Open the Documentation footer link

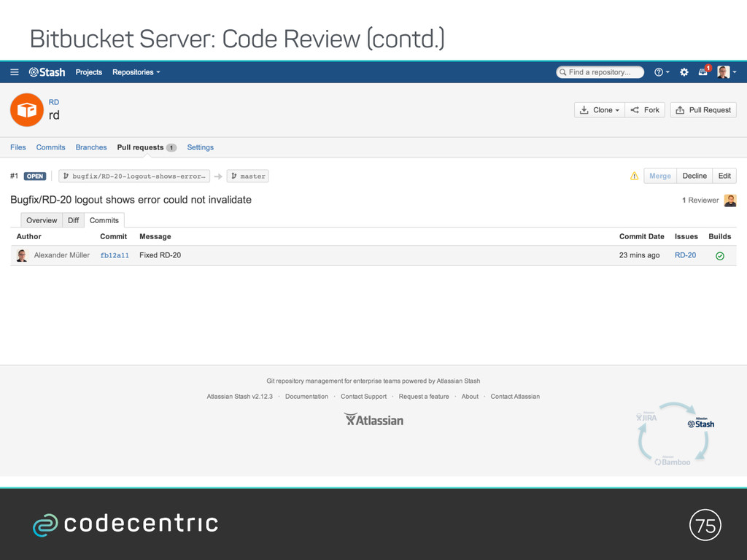(x=306, y=397)
